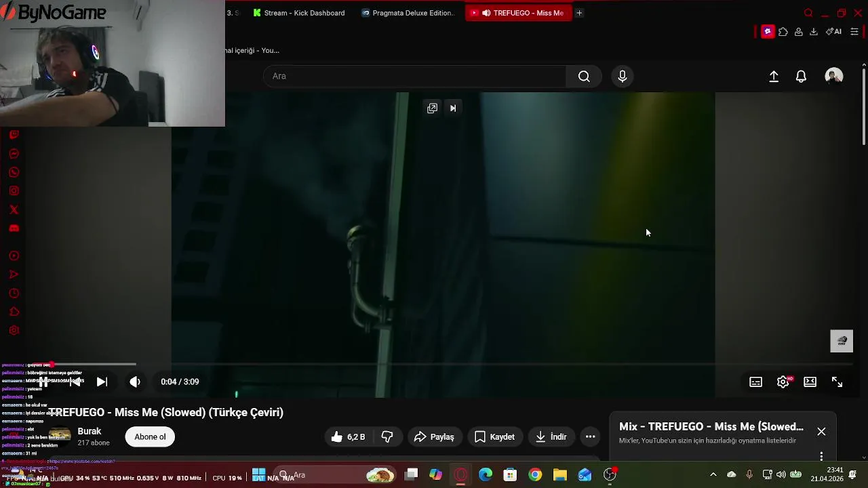Show hidden system tray icons
The width and height of the screenshot is (868, 488).
coord(713,474)
